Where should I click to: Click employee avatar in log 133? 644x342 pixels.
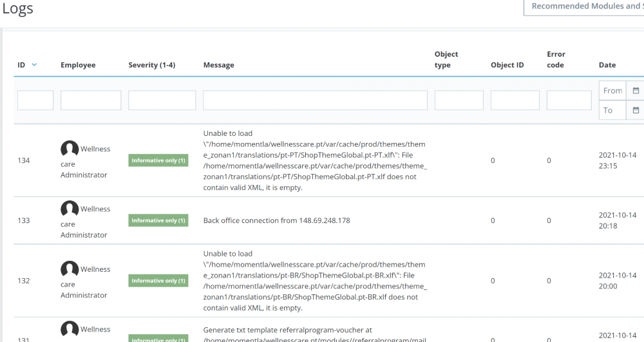pyautogui.click(x=70, y=209)
